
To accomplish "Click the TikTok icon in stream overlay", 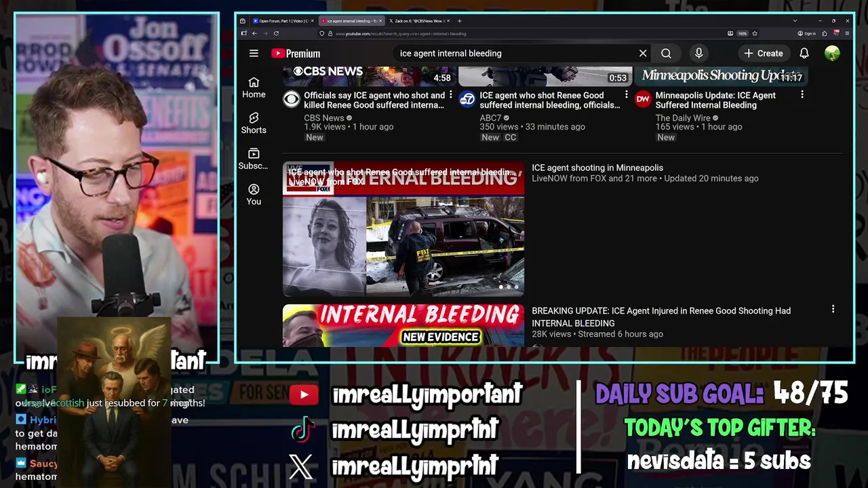I will click(303, 430).
